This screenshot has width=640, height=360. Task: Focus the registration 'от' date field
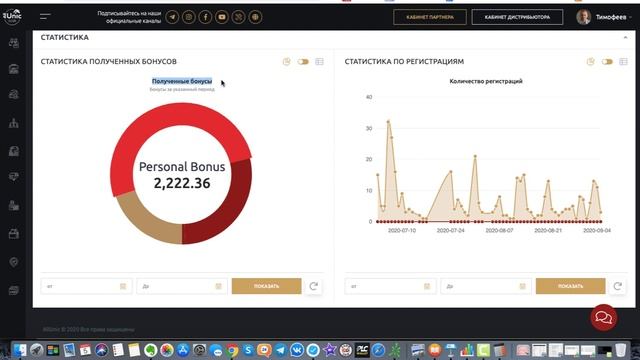point(390,286)
